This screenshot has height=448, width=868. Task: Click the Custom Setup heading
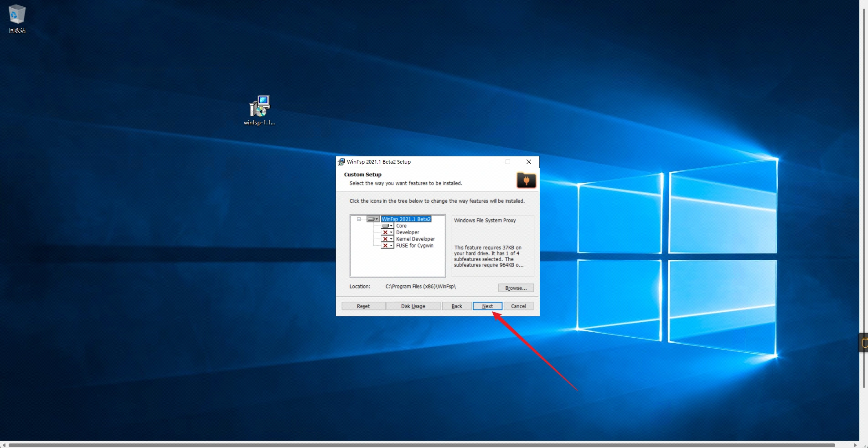(362, 175)
